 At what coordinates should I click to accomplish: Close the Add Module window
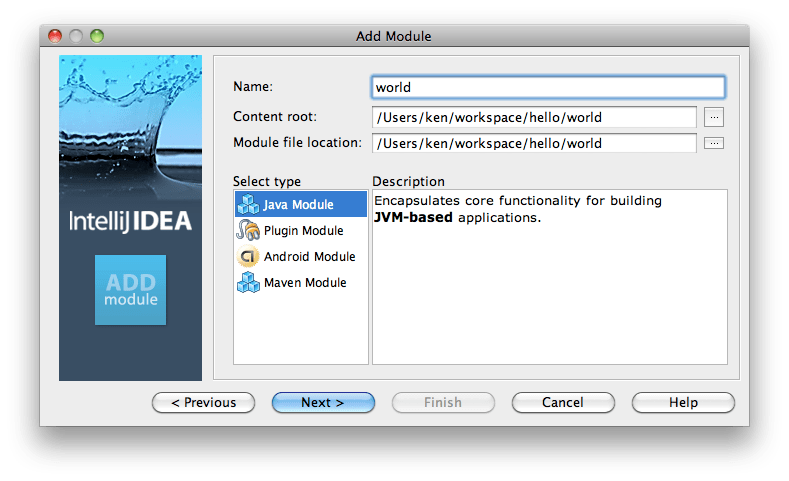(x=55, y=36)
